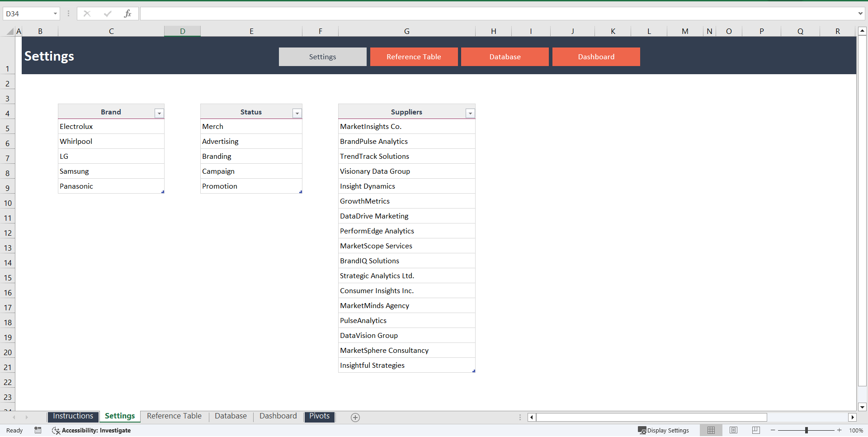The image size is (868, 437).
Task: Open Accessibility: Investigate checker
Action: pyautogui.click(x=91, y=430)
